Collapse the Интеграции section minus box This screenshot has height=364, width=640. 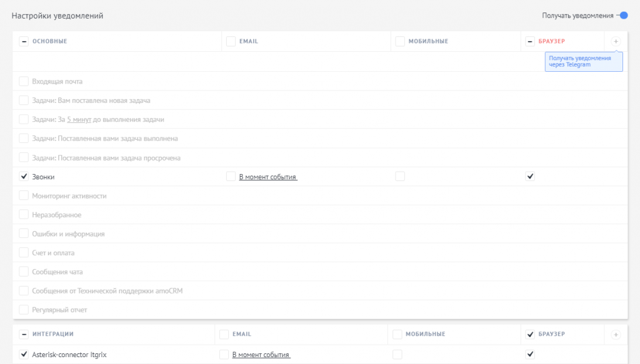click(x=24, y=335)
